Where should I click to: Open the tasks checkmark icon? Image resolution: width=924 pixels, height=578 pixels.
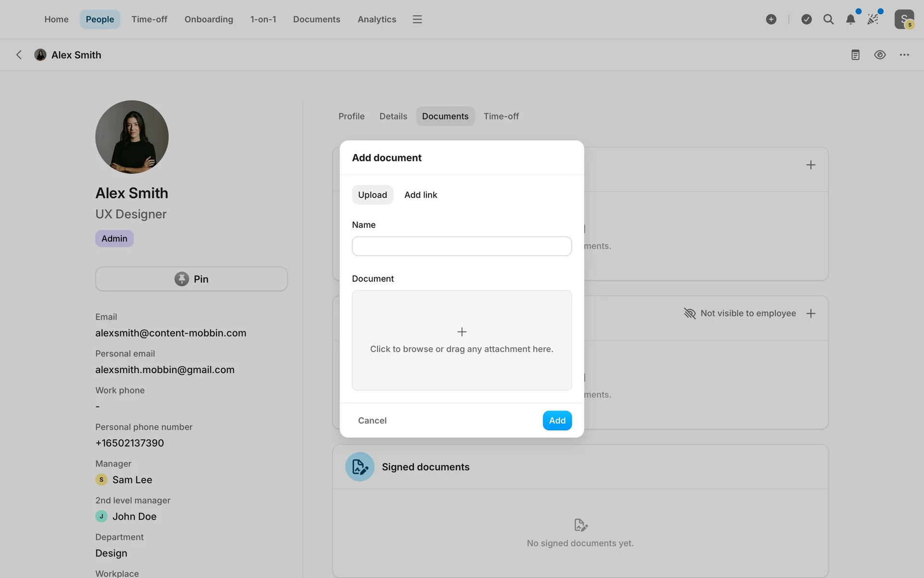pos(807,19)
